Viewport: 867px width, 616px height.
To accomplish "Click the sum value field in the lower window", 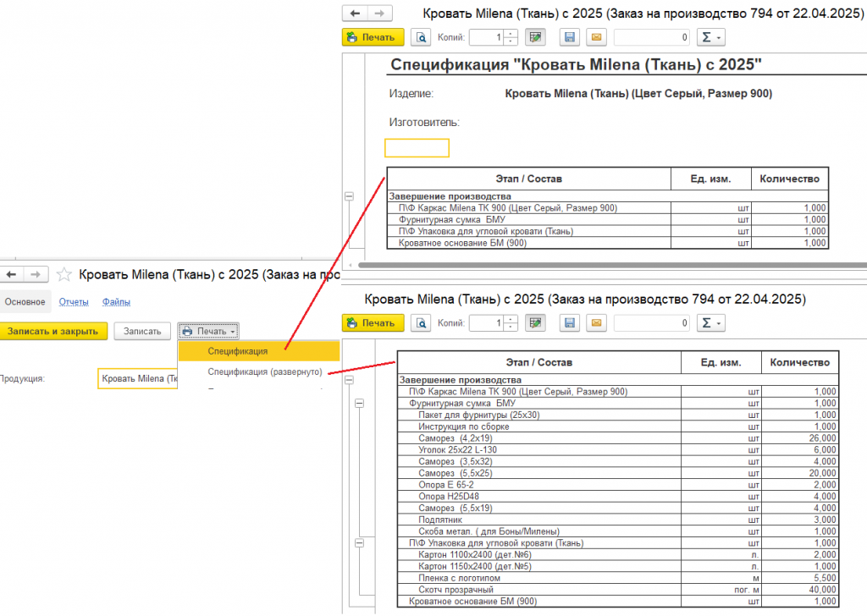I will pyautogui.click(x=652, y=323).
